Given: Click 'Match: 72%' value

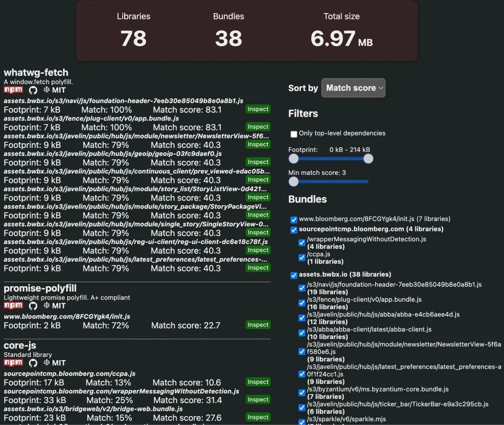Looking at the screenshot, I should [106, 326].
